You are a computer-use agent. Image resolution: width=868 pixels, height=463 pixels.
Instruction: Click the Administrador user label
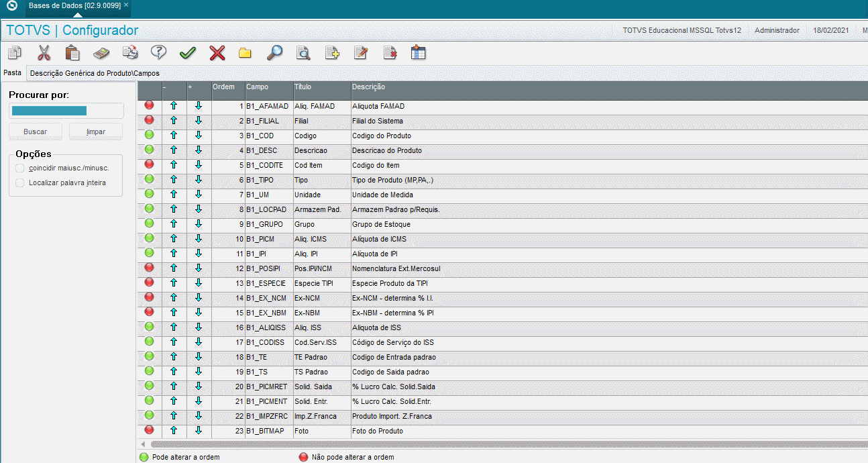click(x=777, y=30)
